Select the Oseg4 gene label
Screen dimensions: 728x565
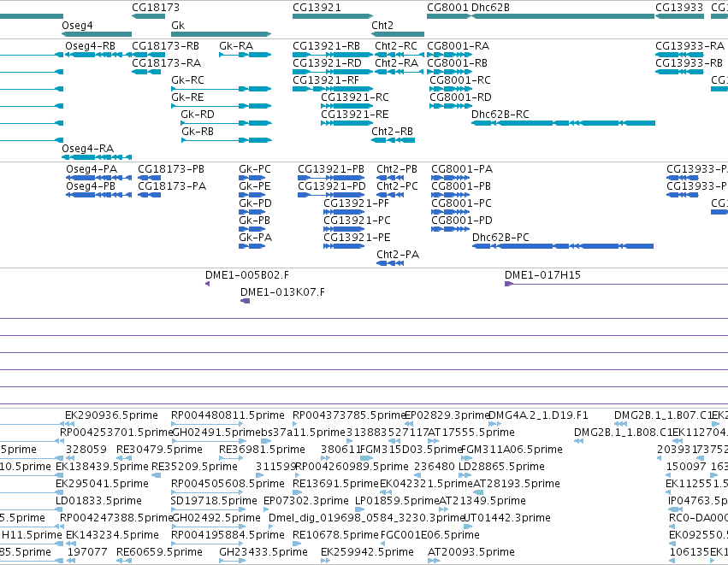tap(77, 26)
